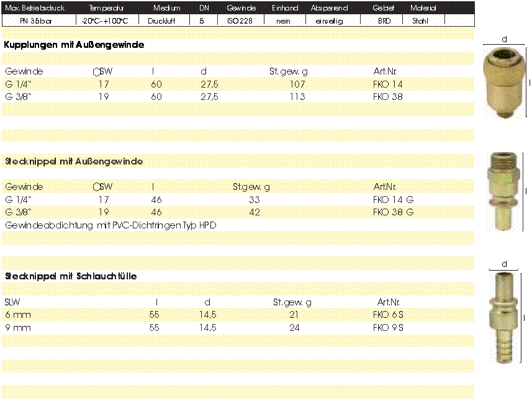Click weight value 113 in couplings table

pyautogui.click(x=297, y=97)
